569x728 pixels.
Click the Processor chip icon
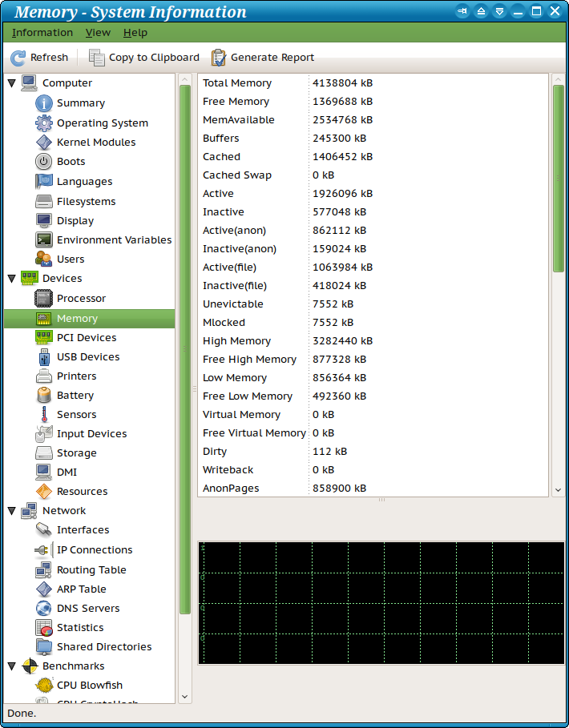click(43, 298)
